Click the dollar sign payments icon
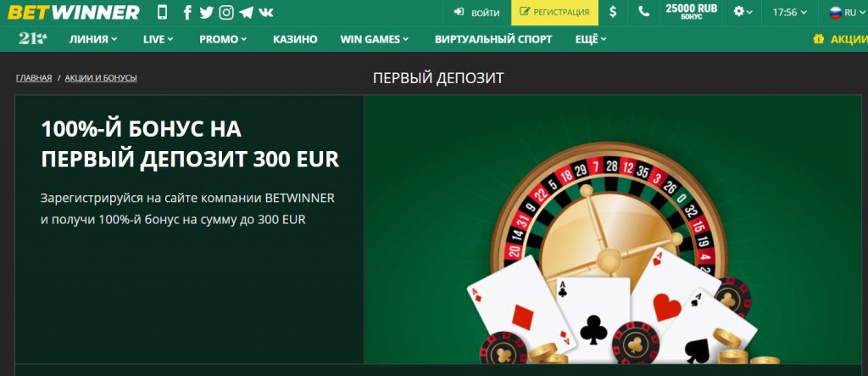 613,12
